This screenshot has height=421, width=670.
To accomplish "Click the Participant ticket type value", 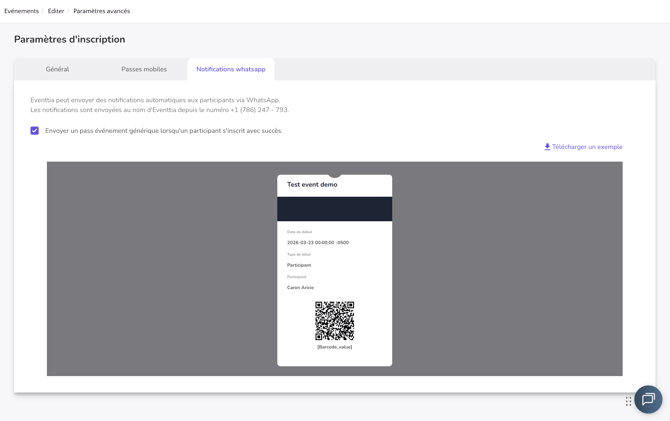I will [299, 265].
